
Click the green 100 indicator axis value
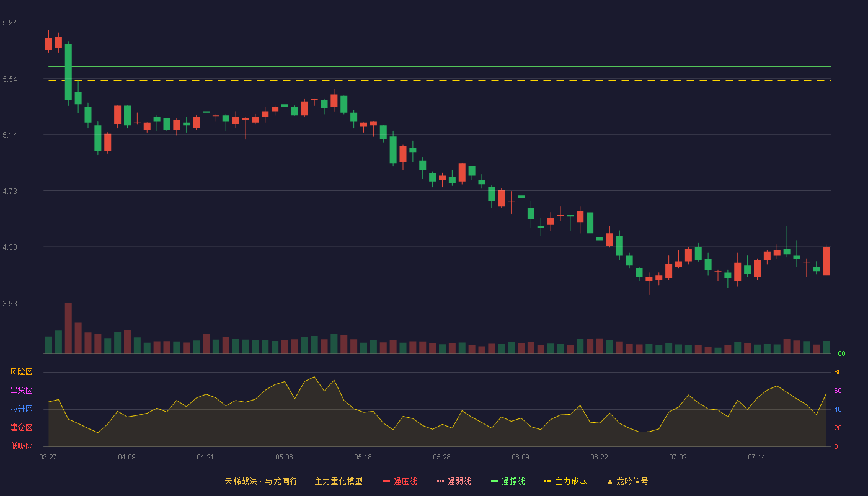pos(839,353)
